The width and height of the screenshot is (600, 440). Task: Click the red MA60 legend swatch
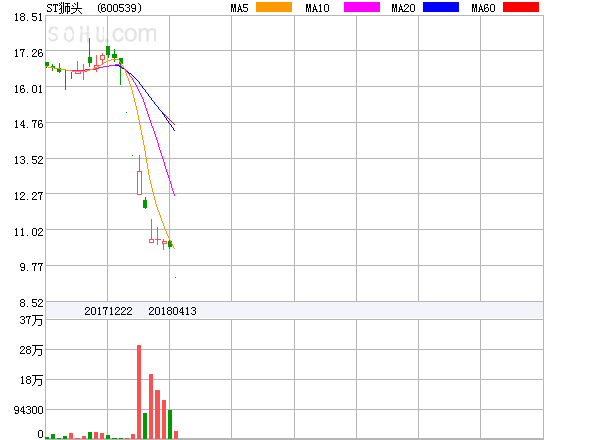521,7
